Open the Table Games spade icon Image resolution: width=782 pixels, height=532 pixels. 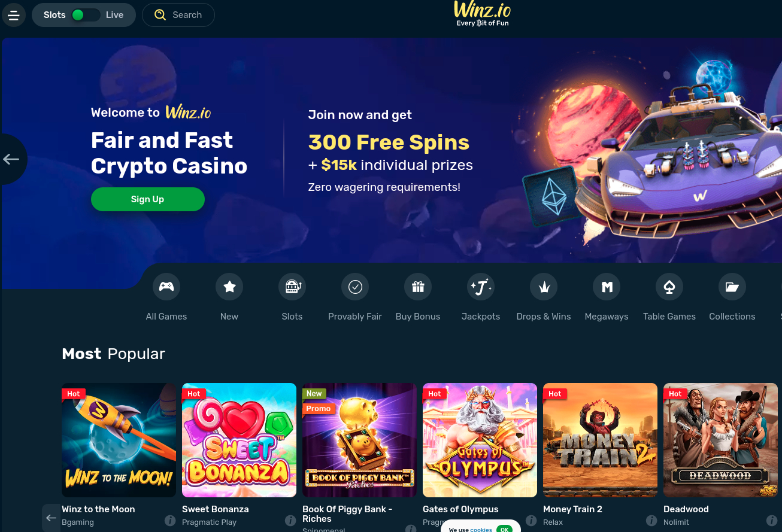click(x=669, y=287)
